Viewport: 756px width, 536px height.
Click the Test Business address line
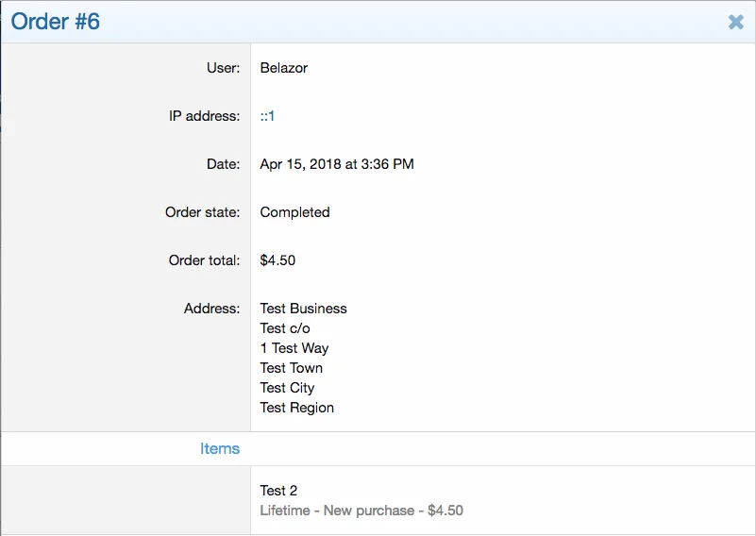303,309
